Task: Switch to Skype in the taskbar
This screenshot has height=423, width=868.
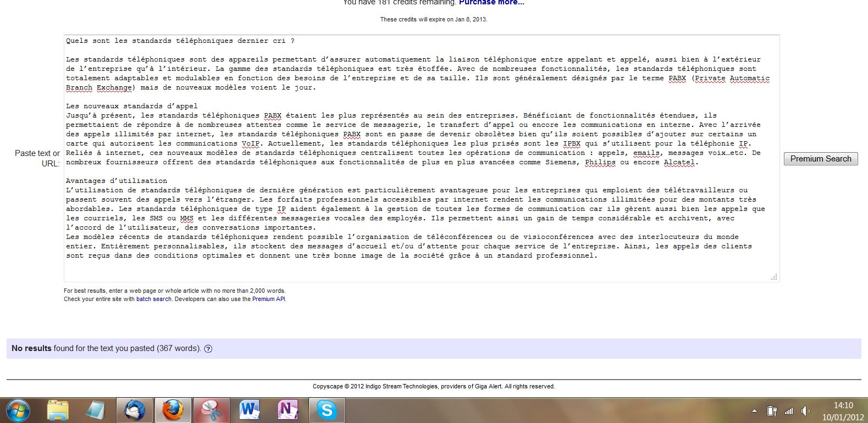Action: pos(327,410)
